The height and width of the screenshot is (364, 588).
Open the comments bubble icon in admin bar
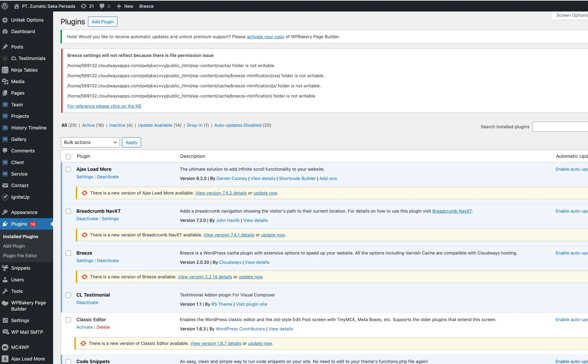[102, 6]
